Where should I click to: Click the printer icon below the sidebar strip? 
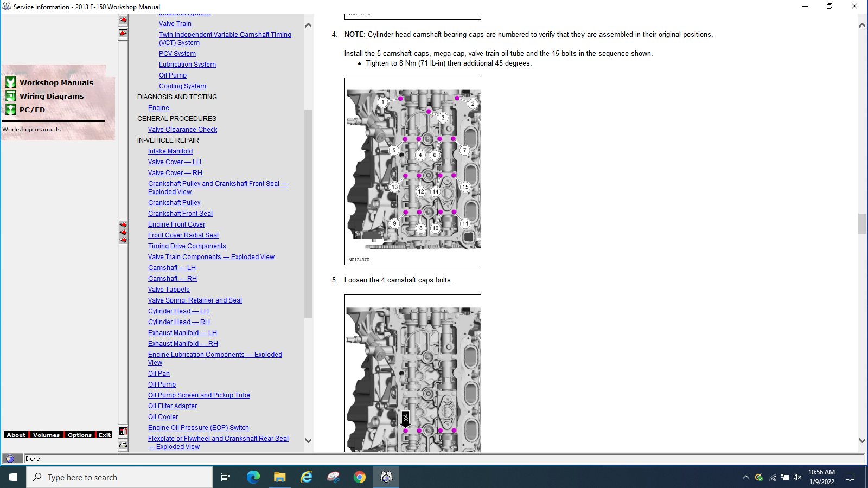click(123, 445)
